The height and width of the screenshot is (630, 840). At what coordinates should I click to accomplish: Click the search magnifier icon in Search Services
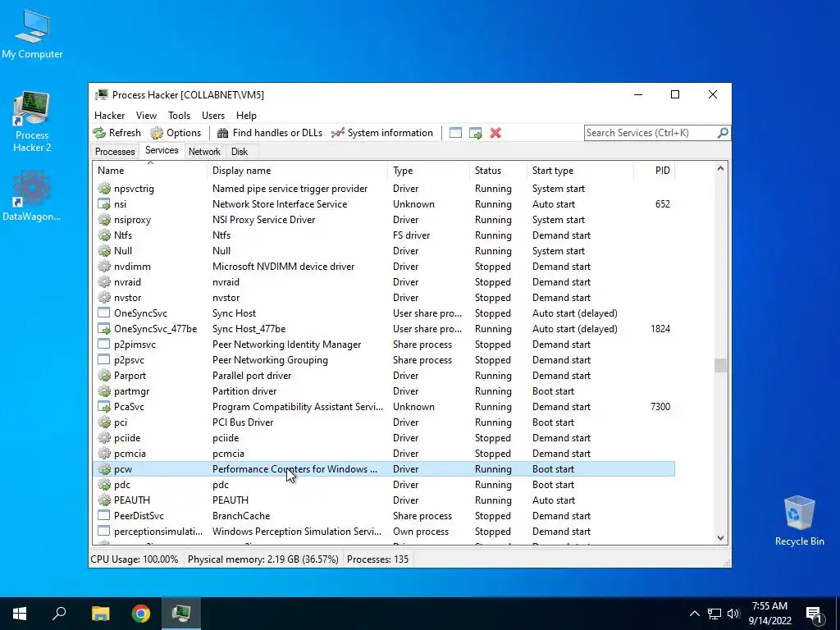point(723,132)
